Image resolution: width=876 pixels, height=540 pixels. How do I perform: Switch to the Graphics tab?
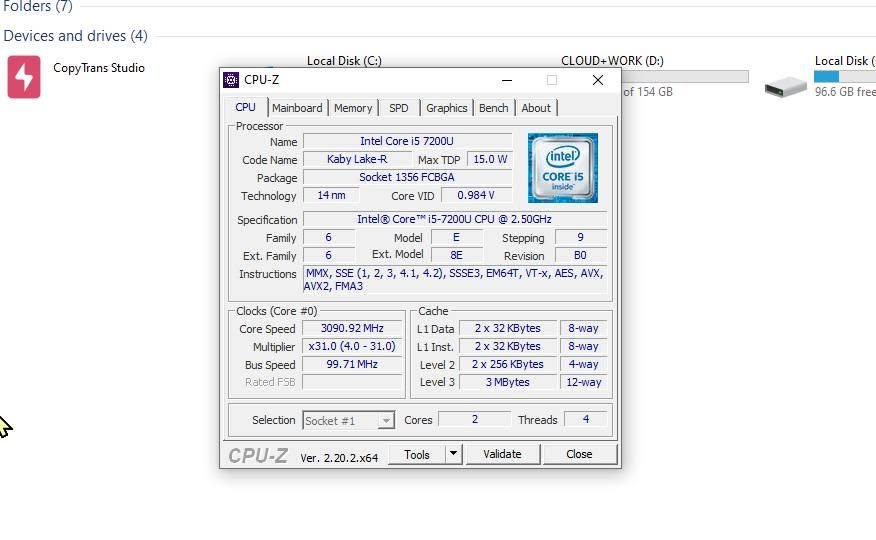point(446,108)
